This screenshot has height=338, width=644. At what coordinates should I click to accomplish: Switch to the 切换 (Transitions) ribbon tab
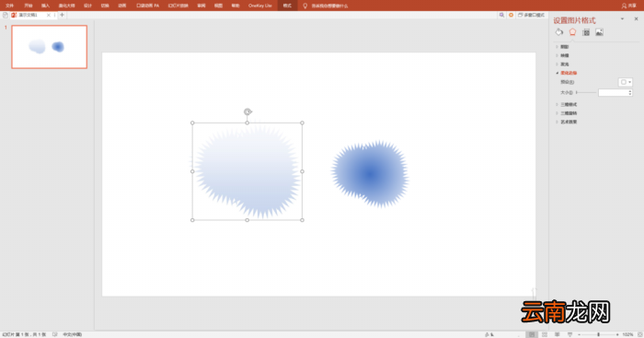(x=105, y=6)
